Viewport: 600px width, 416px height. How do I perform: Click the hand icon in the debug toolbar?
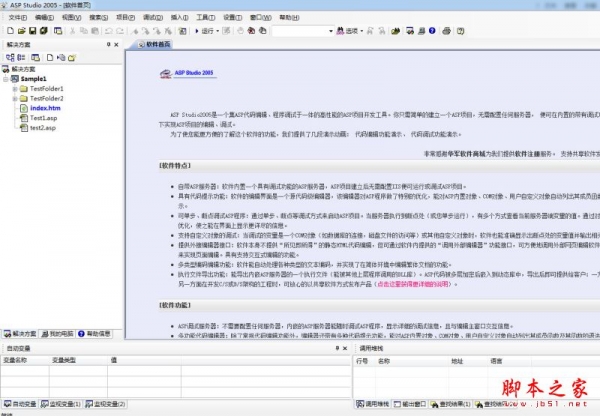click(x=240, y=31)
